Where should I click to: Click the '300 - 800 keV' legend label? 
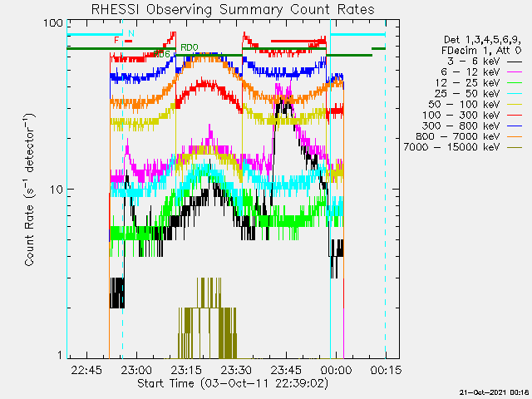(x=461, y=126)
